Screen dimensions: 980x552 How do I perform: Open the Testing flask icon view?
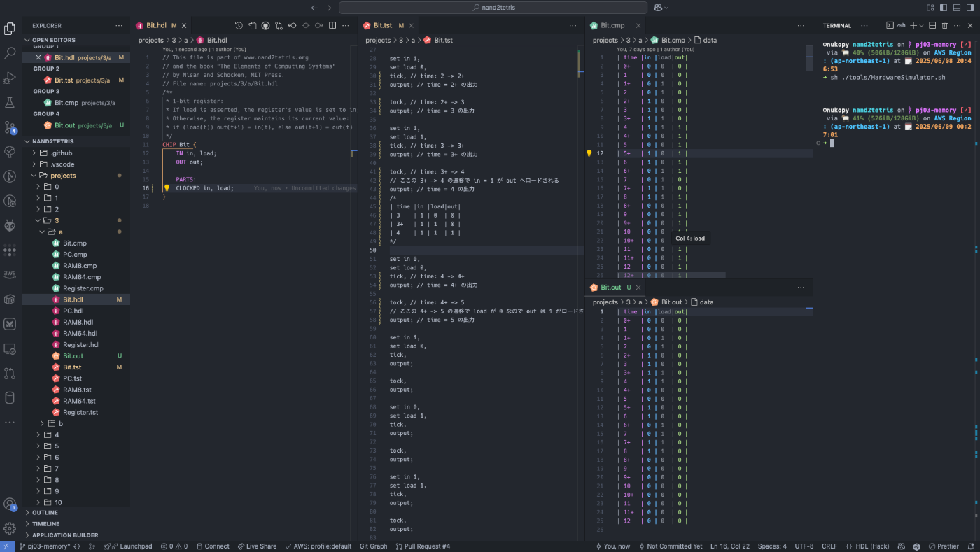(x=10, y=102)
